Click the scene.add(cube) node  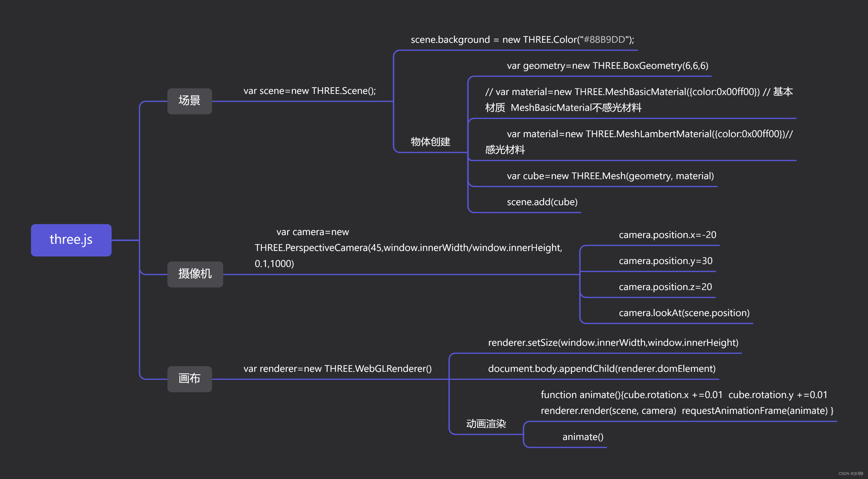pos(542,202)
